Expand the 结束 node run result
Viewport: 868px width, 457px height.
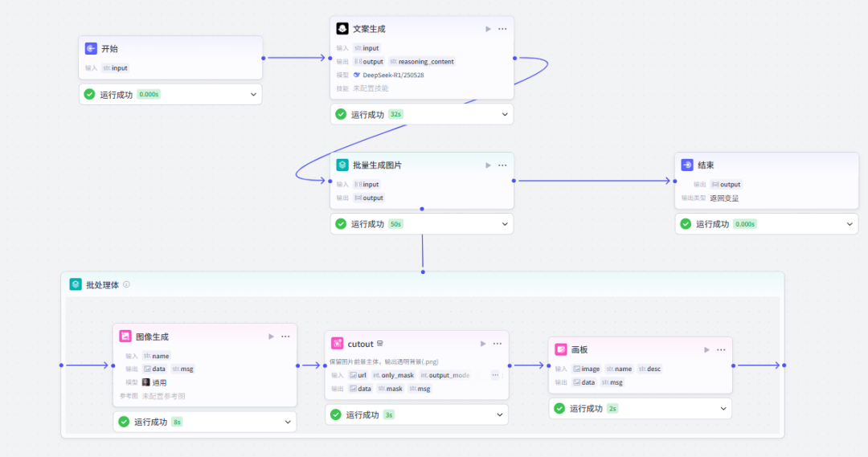pyautogui.click(x=850, y=224)
